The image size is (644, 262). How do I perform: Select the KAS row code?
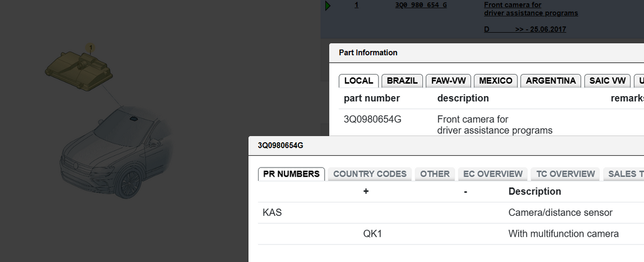(272, 213)
